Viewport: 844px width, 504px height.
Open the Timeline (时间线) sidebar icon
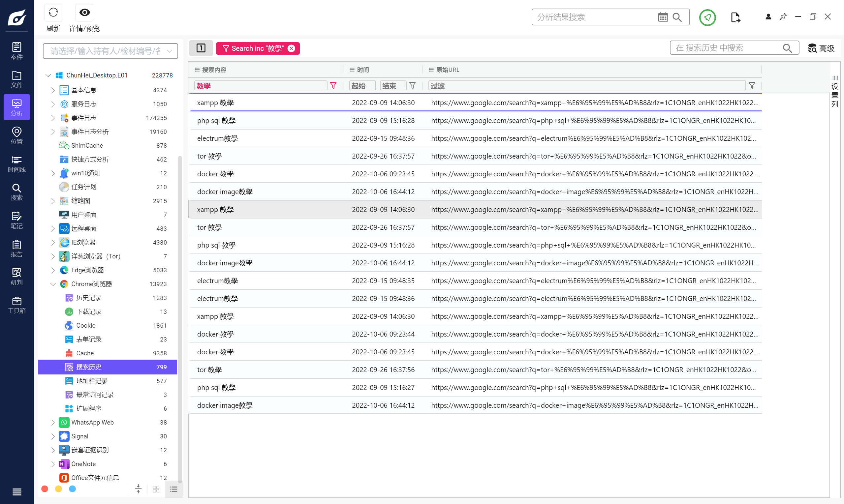(x=16, y=164)
